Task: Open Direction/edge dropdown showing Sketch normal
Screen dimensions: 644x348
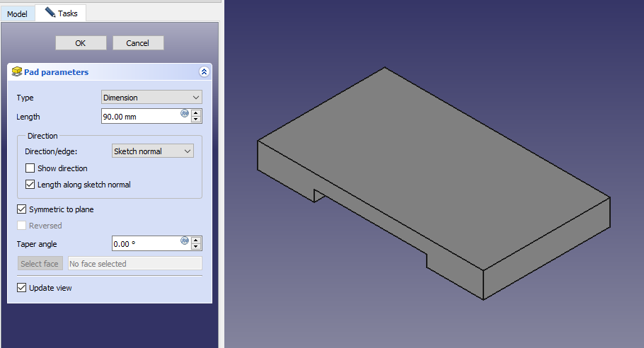Action: (152, 151)
